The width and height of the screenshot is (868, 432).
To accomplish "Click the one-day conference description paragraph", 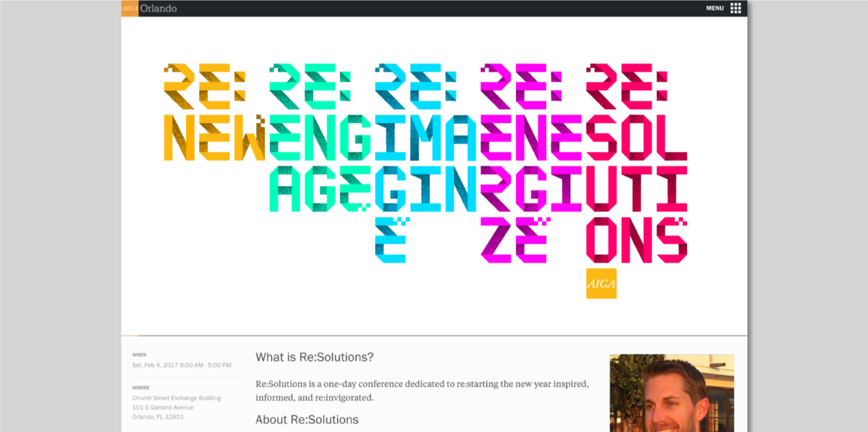I will (422, 390).
